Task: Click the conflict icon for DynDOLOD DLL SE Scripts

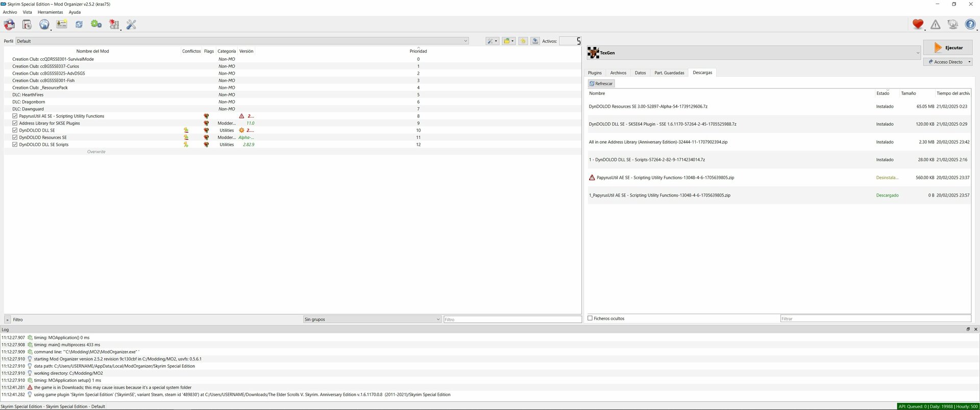Action: [x=186, y=144]
